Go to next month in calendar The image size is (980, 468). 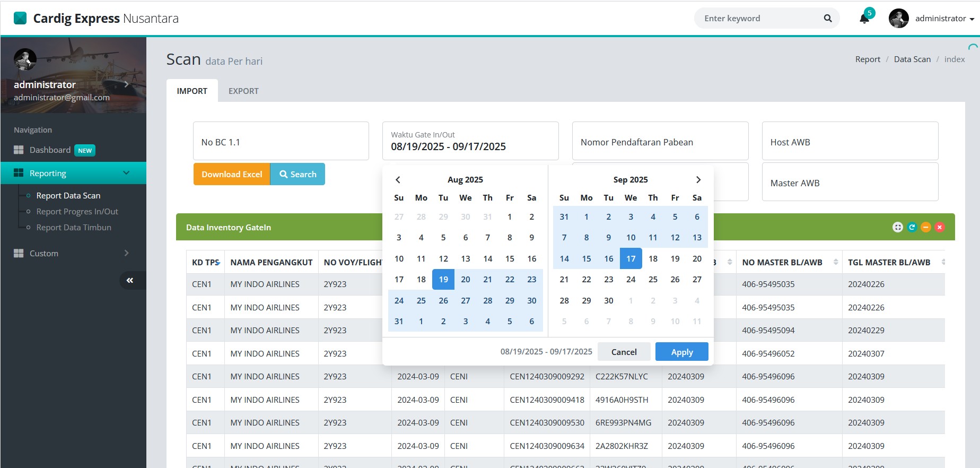point(698,180)
